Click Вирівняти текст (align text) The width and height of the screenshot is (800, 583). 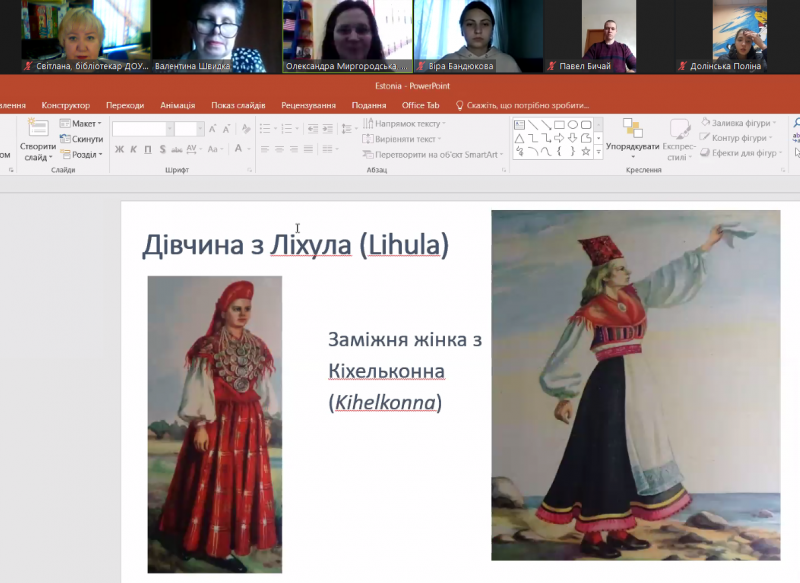pyautogui.click(x=402, y=139)
